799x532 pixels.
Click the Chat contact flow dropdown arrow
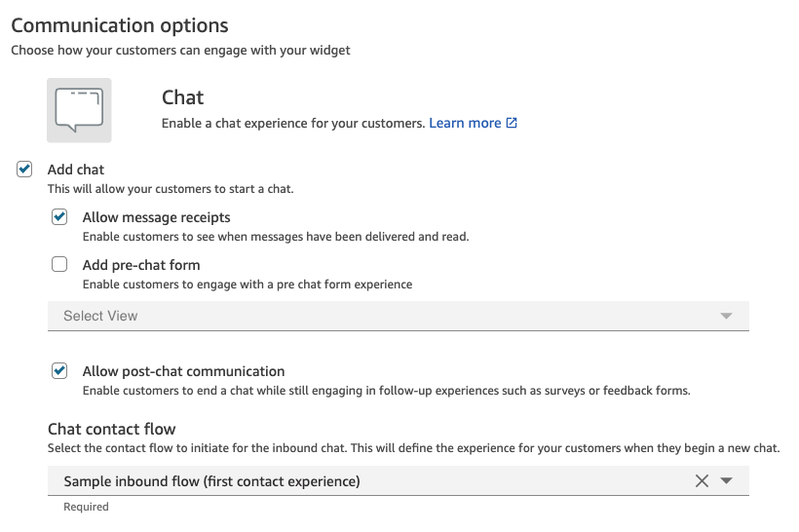point(726,481)
